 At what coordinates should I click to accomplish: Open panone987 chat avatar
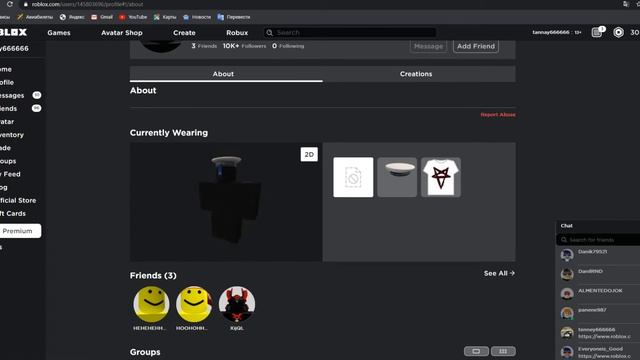pos(567,313)
